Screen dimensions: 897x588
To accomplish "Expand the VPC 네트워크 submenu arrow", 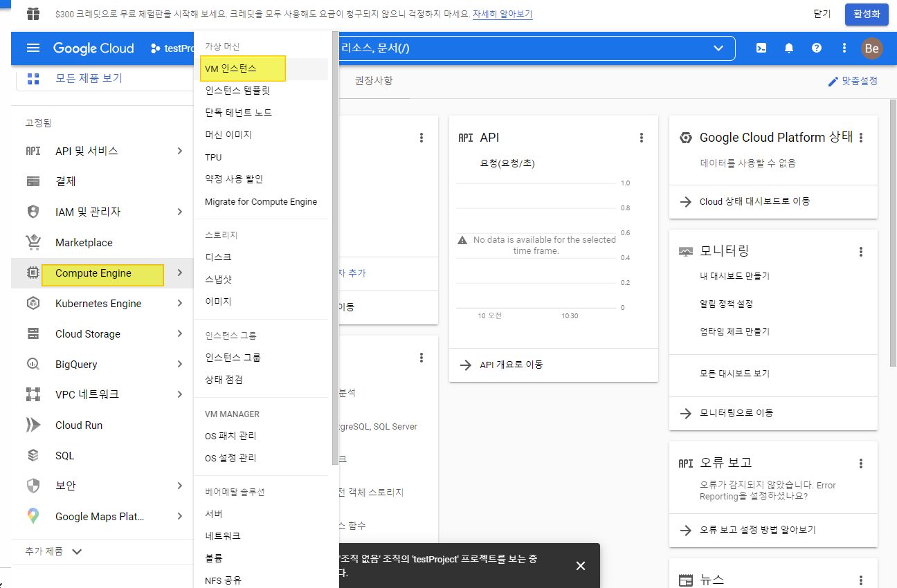I will 179,394.
